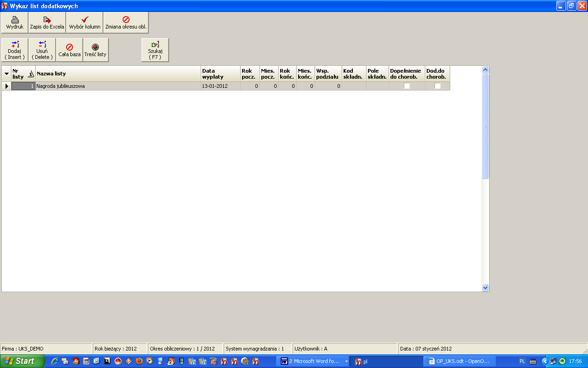Click the Dopełnienie do chorob. column header

click(x=407, y=74)
